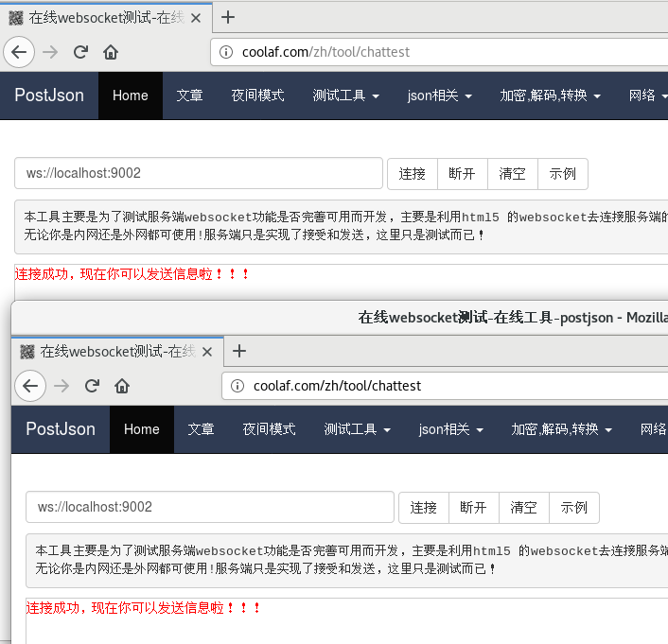Click ws://localhost:9002 field in front window
The width and height of the screenshot is (668, 644).
coord(210,507)
